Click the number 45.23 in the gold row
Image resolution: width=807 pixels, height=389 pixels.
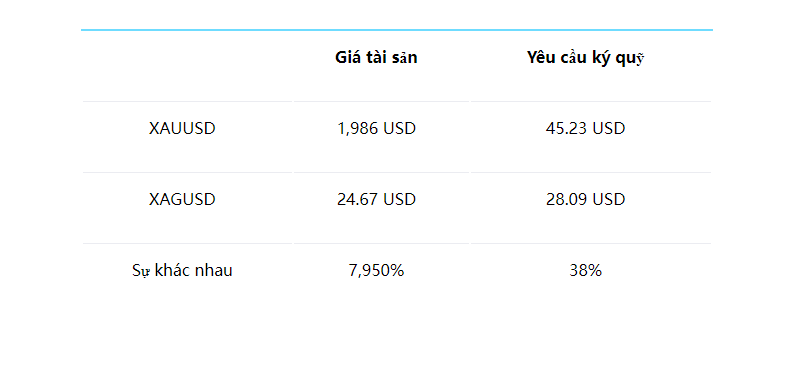566,128
